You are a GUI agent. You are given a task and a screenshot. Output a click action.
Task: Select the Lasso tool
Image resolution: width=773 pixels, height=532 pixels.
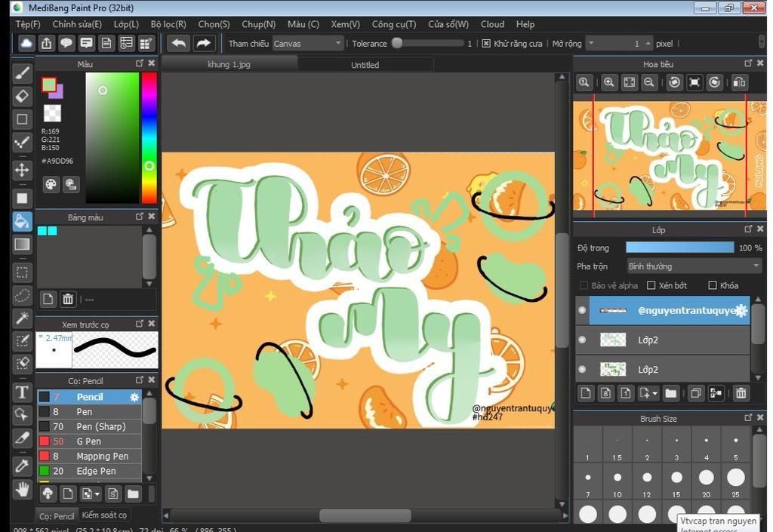(22, 296)
